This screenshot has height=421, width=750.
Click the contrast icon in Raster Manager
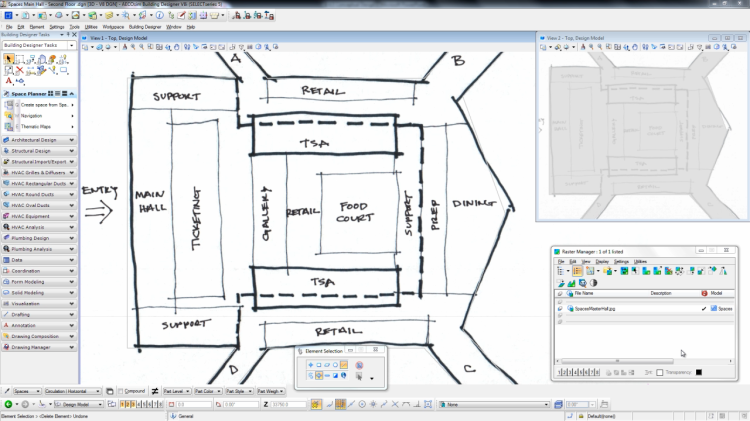point(592,283)
